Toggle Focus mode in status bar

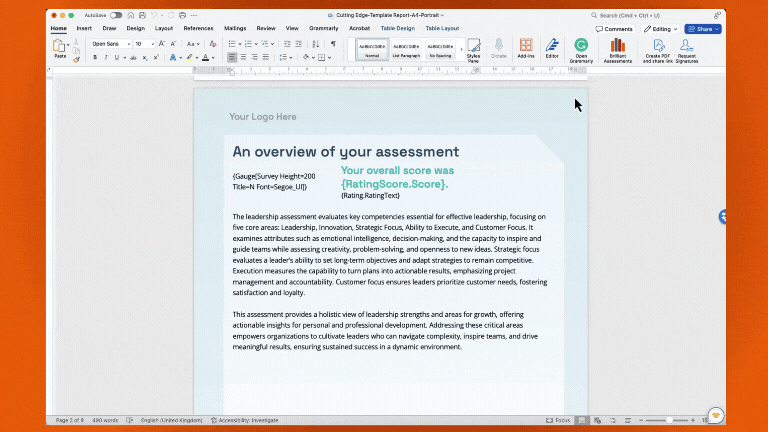pos(558,420)
